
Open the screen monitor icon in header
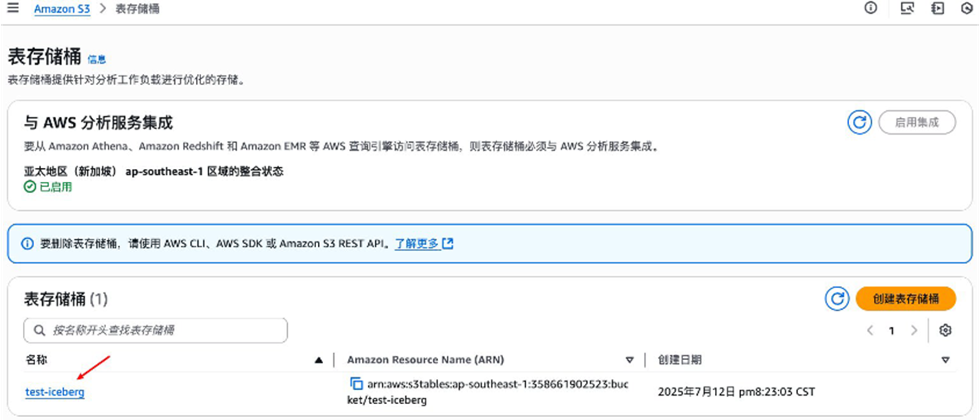907,8
